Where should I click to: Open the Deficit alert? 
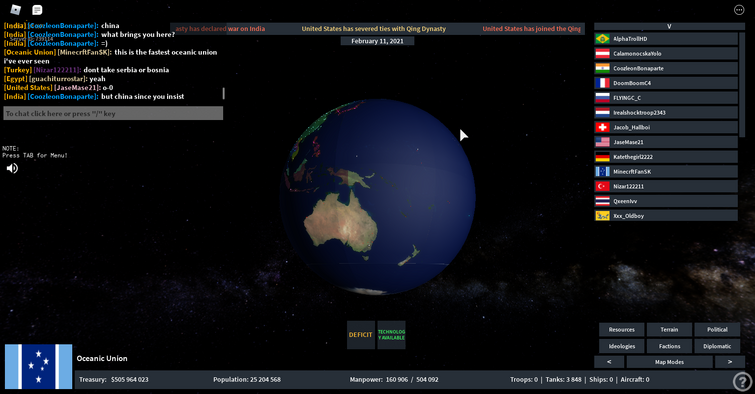[x=361, y=335]
